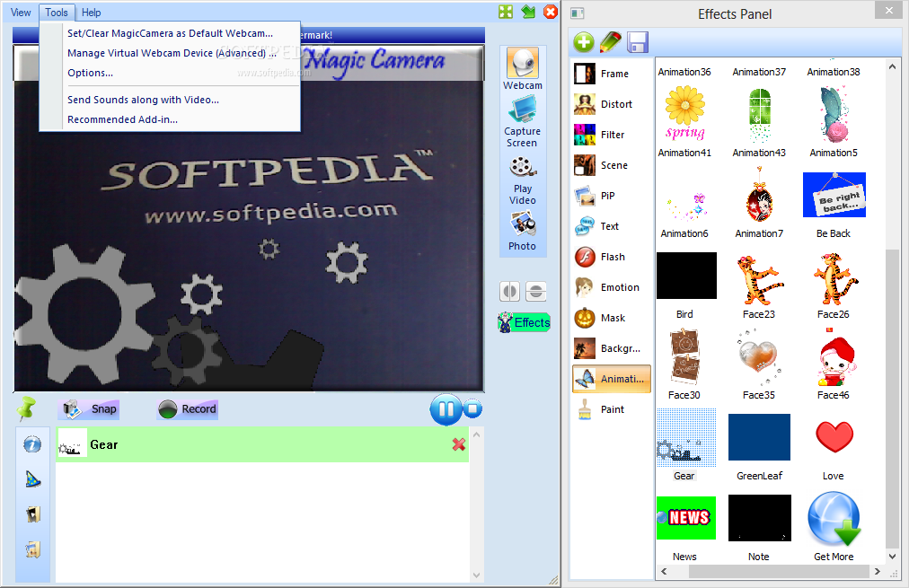909x588 pixels.
Task: Apply the Love red heart effect
Action: coord(834,437)
